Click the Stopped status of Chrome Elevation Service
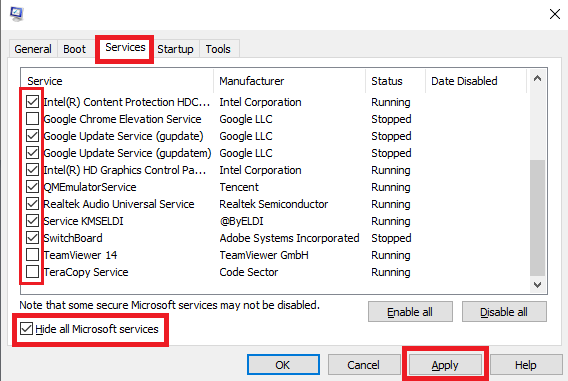The height and width of the screenshot is (381, 568). coord(391,119)
